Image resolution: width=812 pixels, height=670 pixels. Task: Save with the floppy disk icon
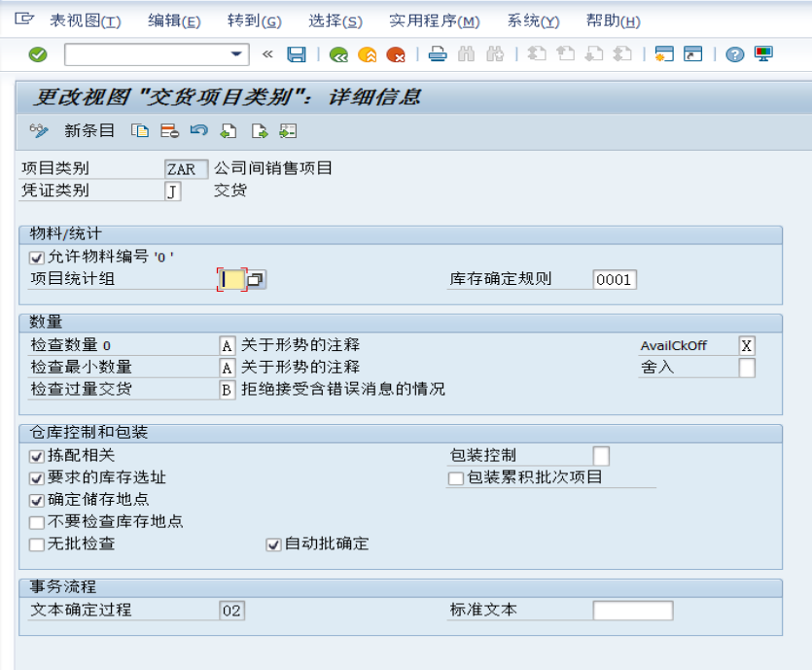click(297, 54)
